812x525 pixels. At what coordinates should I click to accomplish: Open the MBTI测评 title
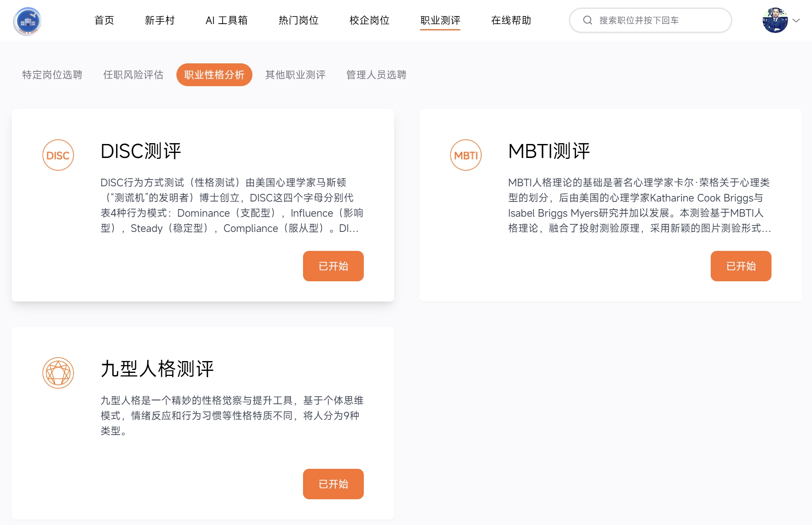click(x=549, y=151)
